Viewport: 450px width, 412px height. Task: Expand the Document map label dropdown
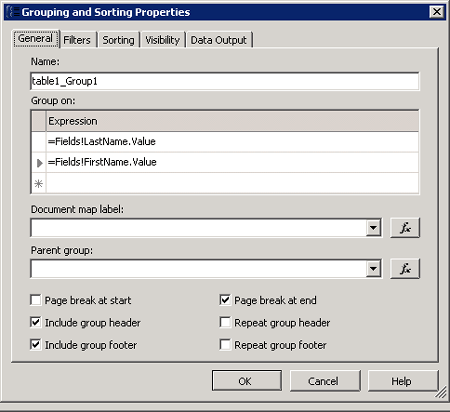coord(373,228)
